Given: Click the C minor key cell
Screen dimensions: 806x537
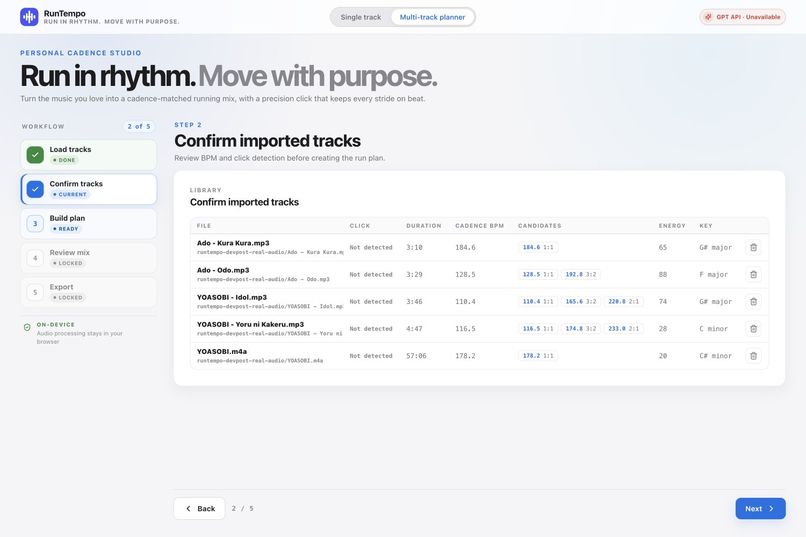Looking at the screenshot, I should point(713,328).
